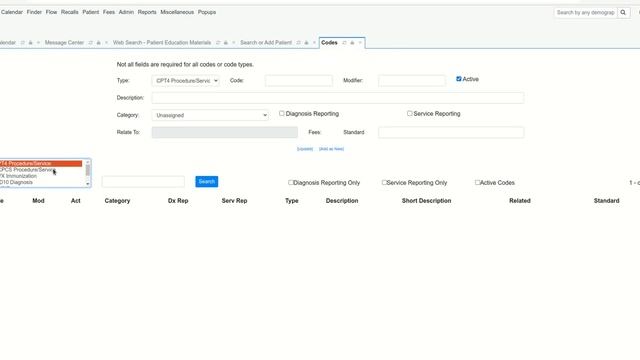The width and height of the screenshot is (640, 360).
Task: Select ICD10 Diagnosis in list
Action: pyautogui.click(x=41, y=182)
